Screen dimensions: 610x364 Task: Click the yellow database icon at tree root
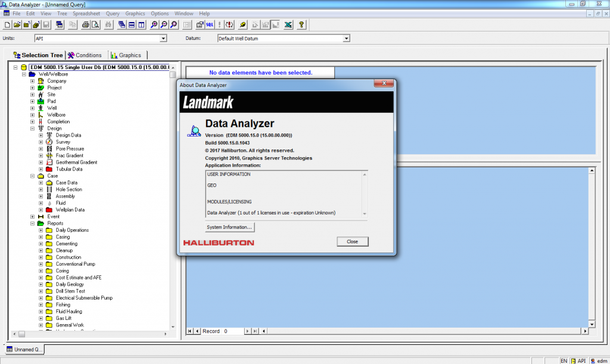tap(24, 67)
